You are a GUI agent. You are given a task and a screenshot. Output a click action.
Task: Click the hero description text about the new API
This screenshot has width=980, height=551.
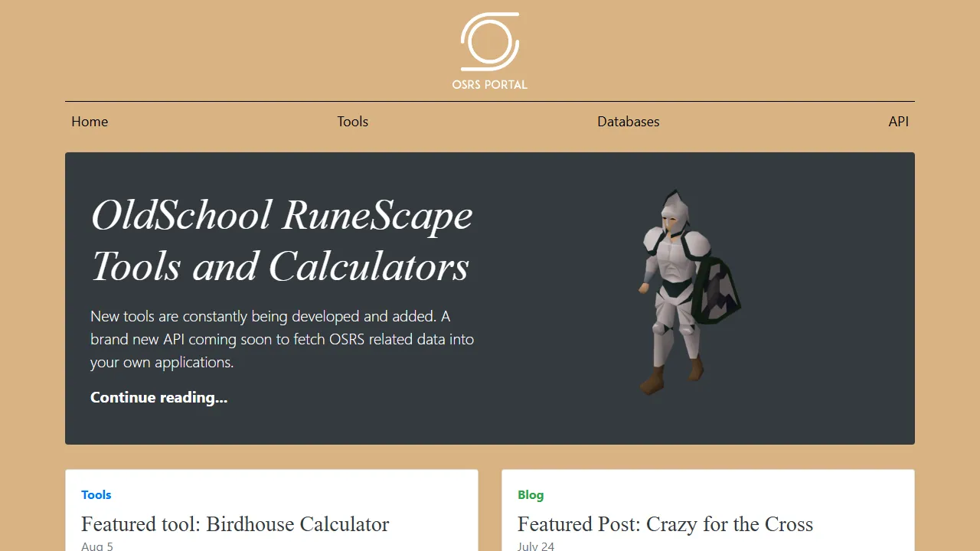point(282,339)
